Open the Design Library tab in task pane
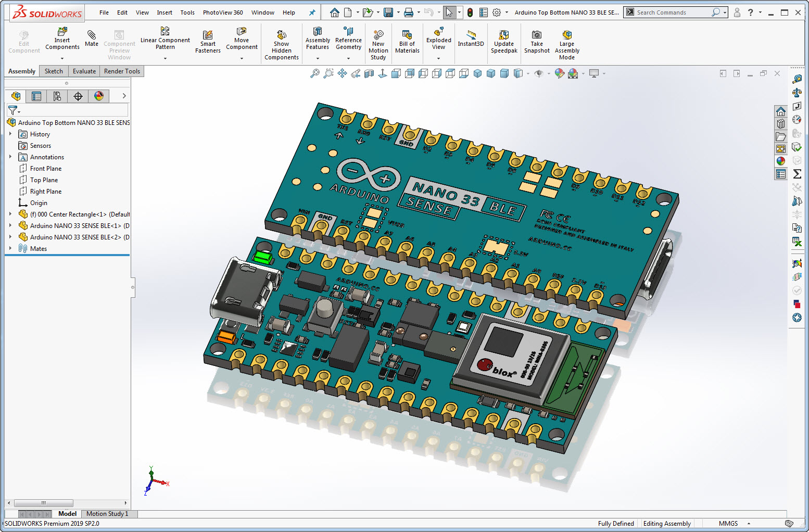 pos(781,124)
